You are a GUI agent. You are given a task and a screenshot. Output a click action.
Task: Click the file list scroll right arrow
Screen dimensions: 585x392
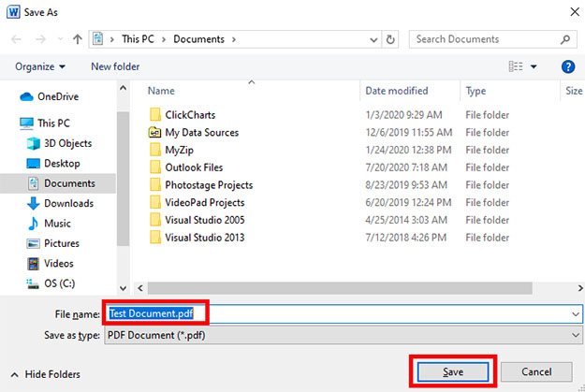click(x=580, y=288)
